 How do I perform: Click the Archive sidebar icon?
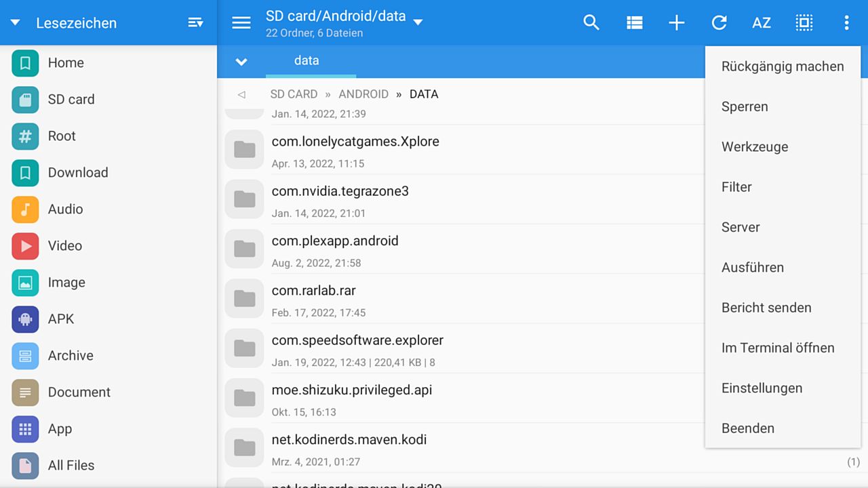click(x=25, y=356)
